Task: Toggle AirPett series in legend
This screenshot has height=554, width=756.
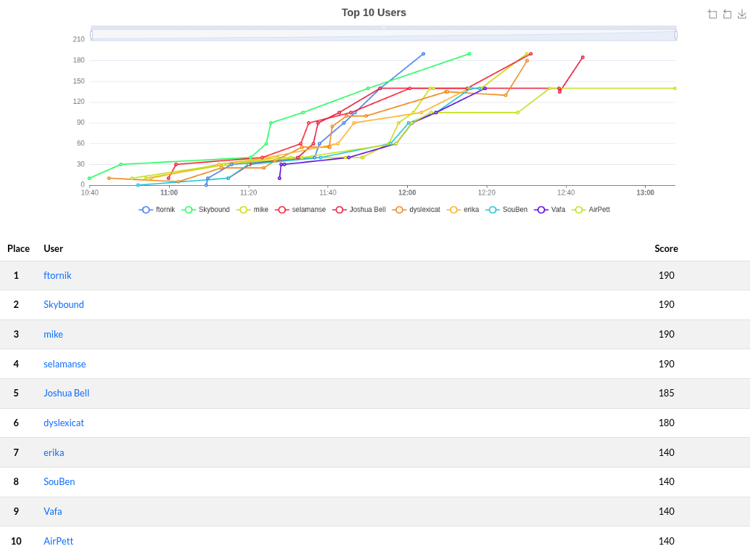Action: (x=591, y=210)
